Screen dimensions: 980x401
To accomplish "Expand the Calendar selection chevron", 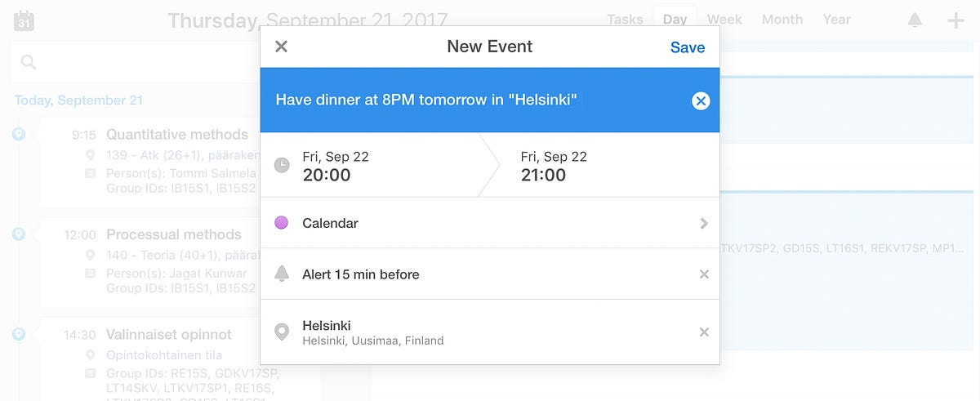I will tap(704, 223).
